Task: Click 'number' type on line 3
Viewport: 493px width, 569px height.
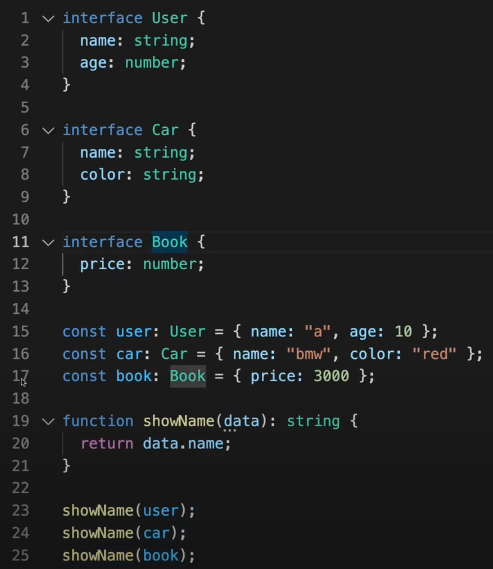Action: [152, 63]
